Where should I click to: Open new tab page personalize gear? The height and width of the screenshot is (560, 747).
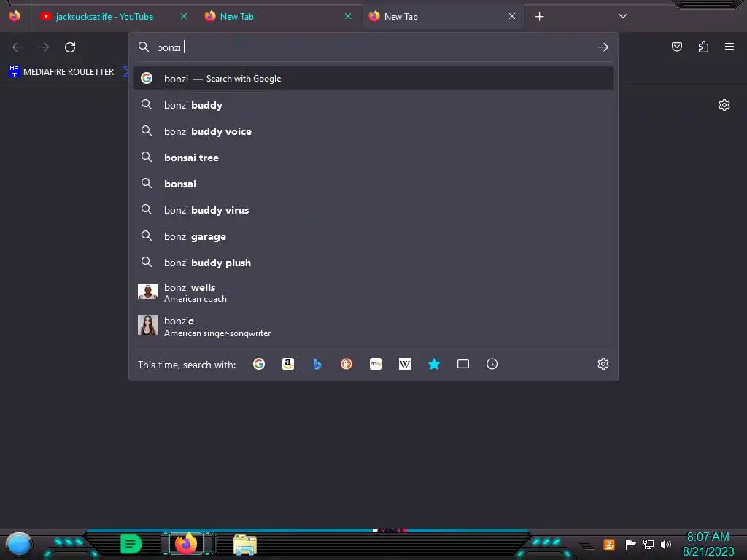(724, 105)
